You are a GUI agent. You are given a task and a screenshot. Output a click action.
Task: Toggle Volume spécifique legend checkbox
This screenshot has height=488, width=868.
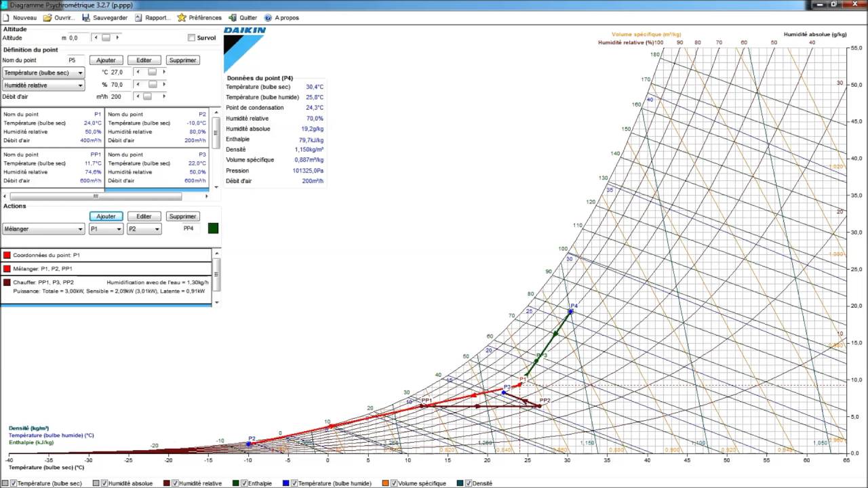(x=395, y=483)
